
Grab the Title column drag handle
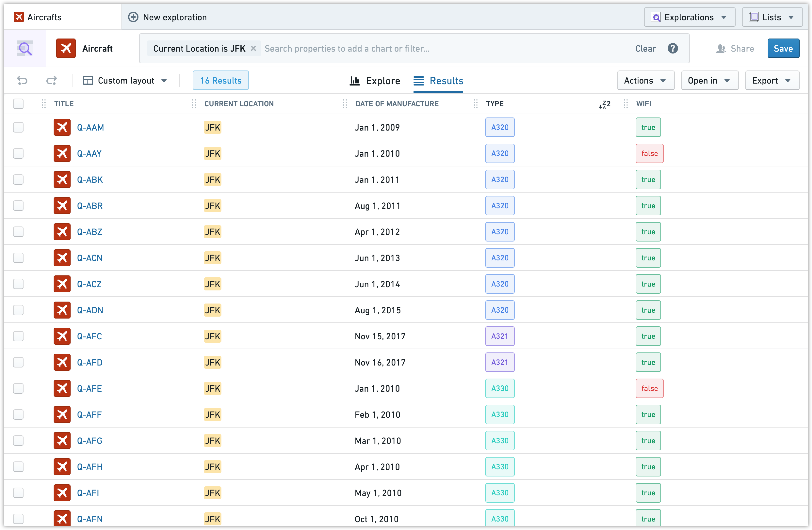click(44, 104)
